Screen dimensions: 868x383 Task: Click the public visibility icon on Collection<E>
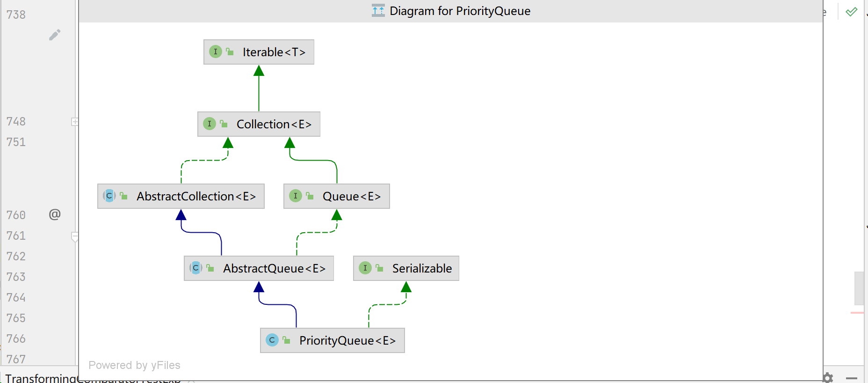coord(224,124)
